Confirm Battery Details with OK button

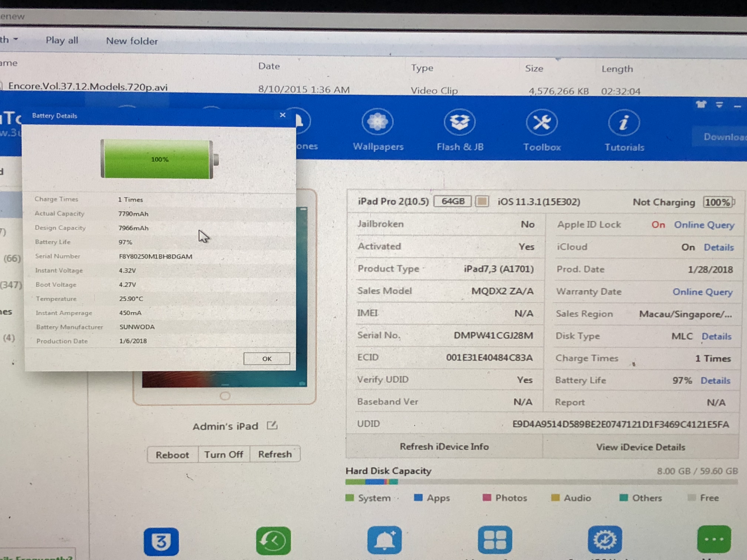pyautogui.click(x=267, y=359)
